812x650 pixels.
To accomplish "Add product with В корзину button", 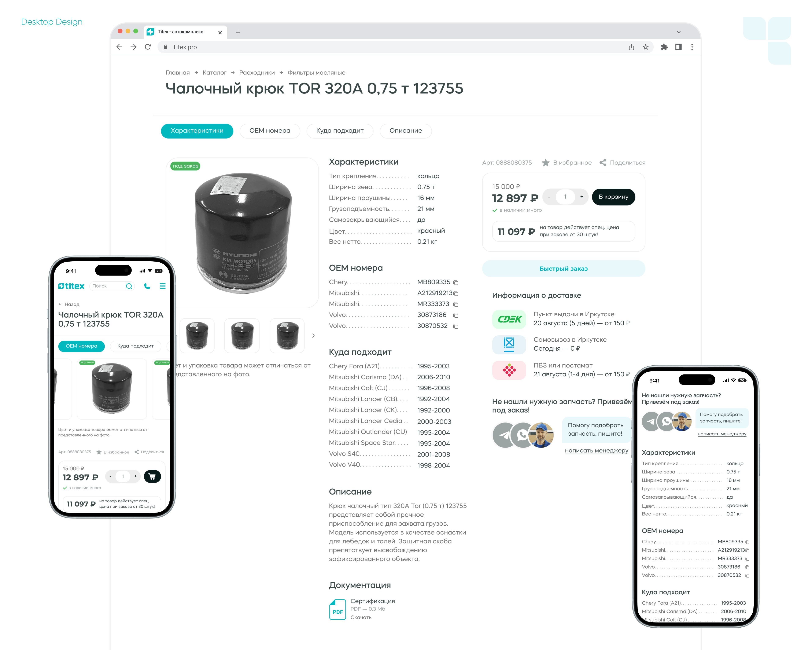I will click(613, 197).
